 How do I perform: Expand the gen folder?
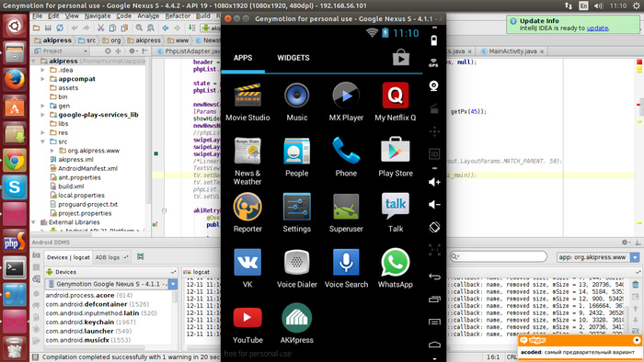click(43, 106)
